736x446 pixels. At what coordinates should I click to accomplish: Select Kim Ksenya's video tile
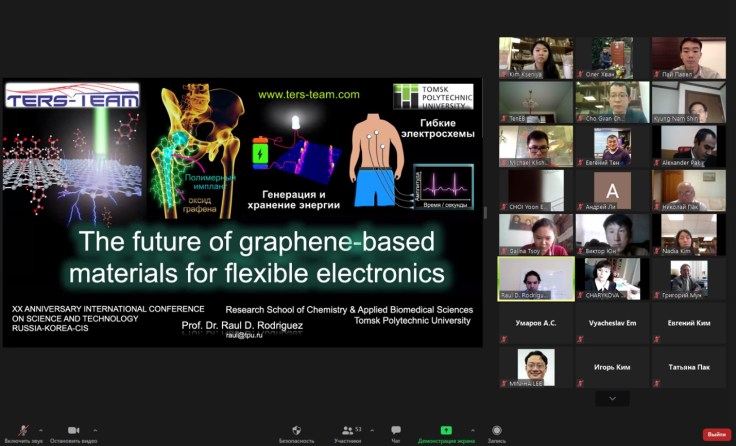pyautogui.click(x=536, y=58)
